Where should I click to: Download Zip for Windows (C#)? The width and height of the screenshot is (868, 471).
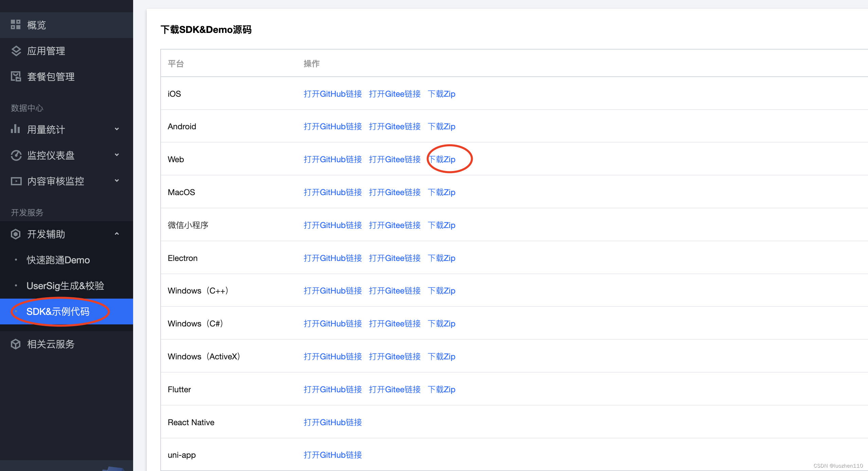[441, 324]
